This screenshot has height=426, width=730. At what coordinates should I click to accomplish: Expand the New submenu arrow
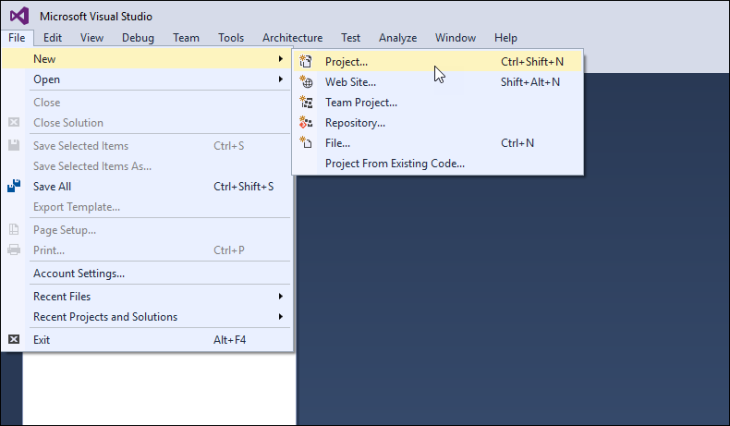click(x=281, y=59)
